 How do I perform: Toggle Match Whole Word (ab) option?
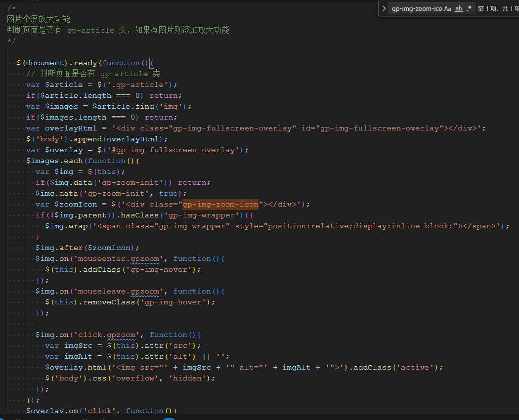[458, 8]
